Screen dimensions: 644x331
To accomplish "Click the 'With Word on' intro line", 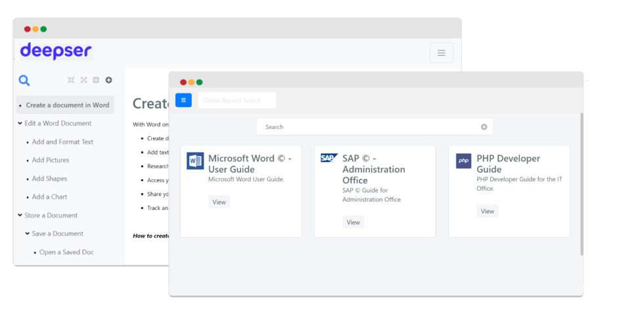I will [x=150, y=124].
